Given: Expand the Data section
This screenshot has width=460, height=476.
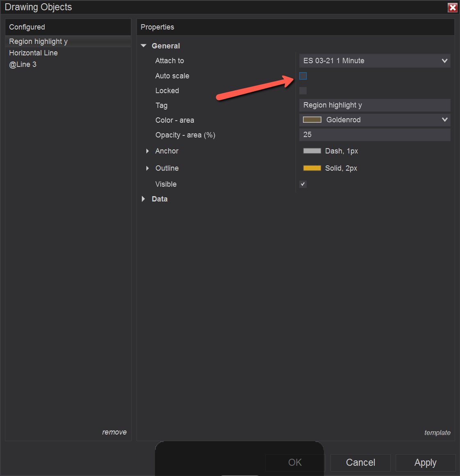Looking at the screenshot, I should pos(143,199).
